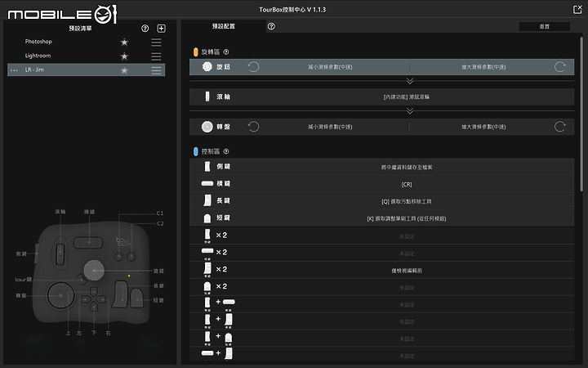
Task: Add a new preset with the plus icon
Action: pyautogui.click(x=161, y=29)
